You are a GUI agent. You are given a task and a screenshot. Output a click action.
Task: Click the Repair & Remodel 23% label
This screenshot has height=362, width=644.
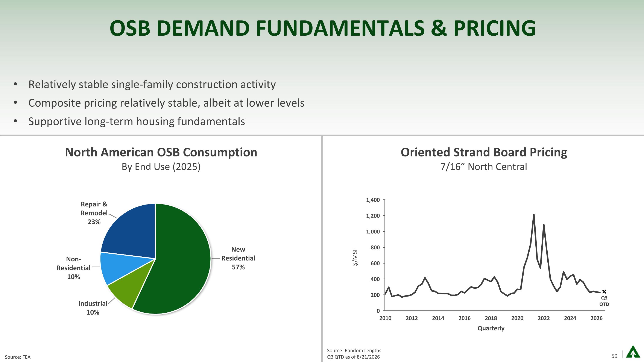click(x=94, y=213)
